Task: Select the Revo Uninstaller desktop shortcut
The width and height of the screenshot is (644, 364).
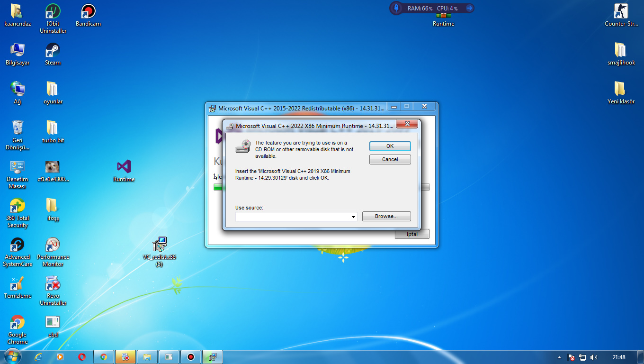Action: [x=53, y=291]
